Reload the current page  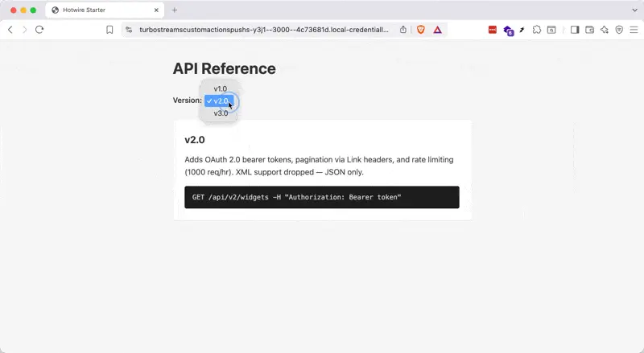39,30
